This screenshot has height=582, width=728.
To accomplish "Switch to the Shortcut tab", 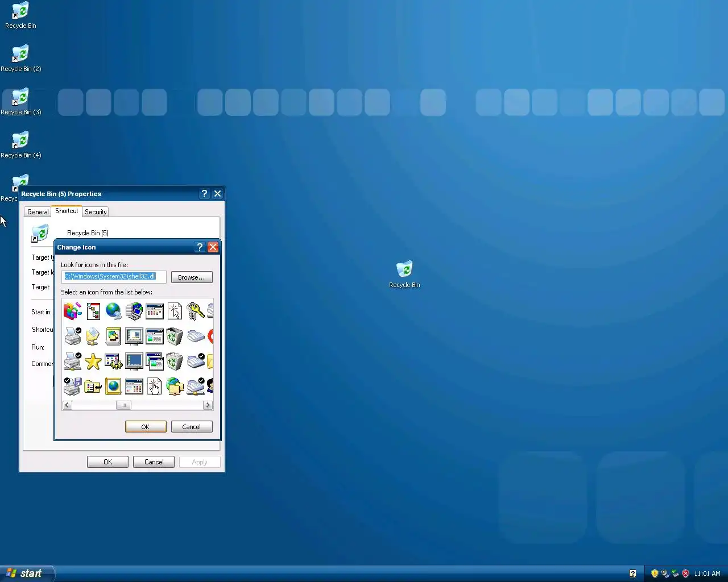I will [67, 211].
